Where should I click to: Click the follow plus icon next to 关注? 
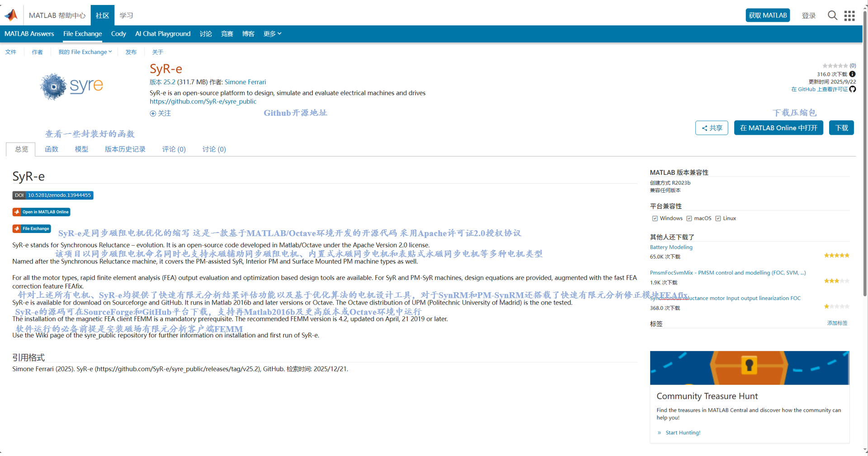[x=153, y=114]
